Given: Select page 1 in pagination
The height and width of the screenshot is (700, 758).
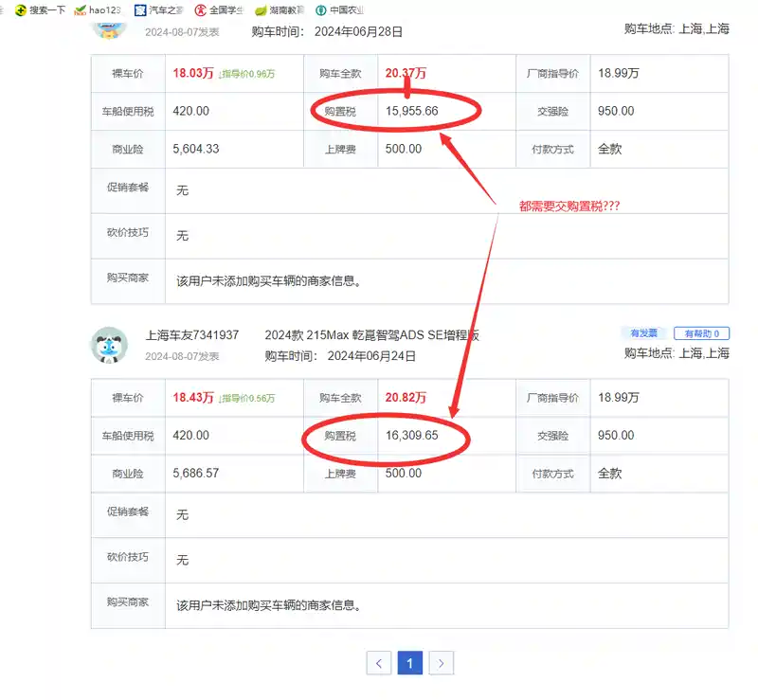Looking at the screenshot, I should pos(409,663).
